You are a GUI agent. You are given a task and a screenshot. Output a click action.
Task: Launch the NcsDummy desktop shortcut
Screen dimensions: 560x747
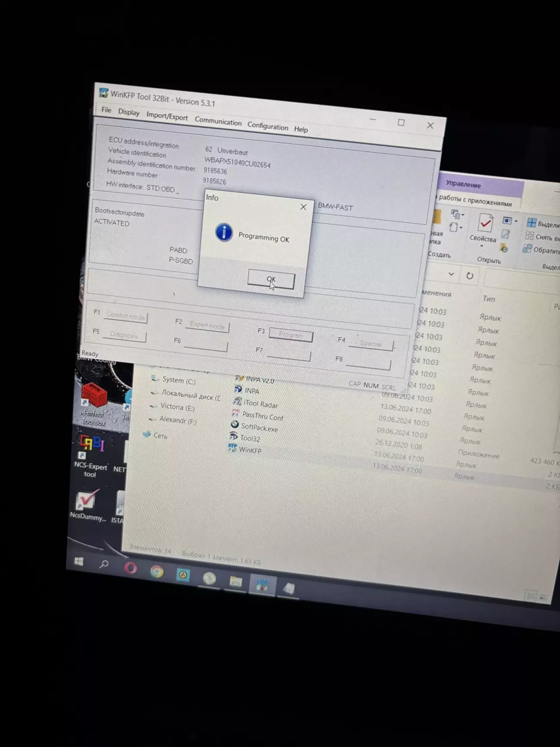click(88, 504)
